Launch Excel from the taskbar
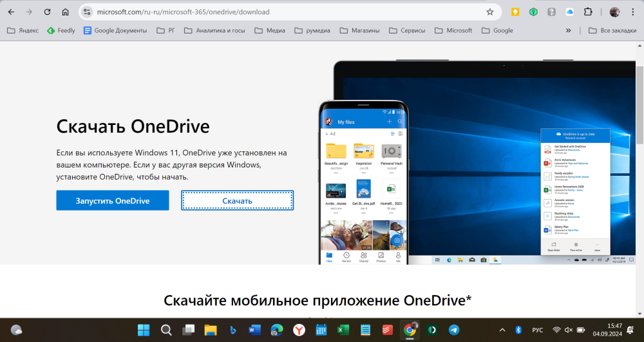 pyautogui.click(x=343, y=330)
